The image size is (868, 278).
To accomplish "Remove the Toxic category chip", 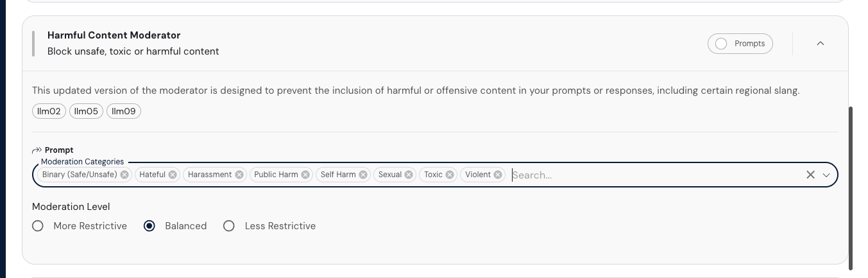I will coord(450,175).
